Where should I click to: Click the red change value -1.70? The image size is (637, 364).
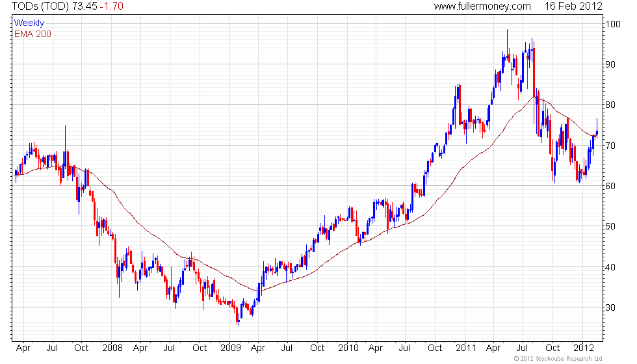pos(111,6)
